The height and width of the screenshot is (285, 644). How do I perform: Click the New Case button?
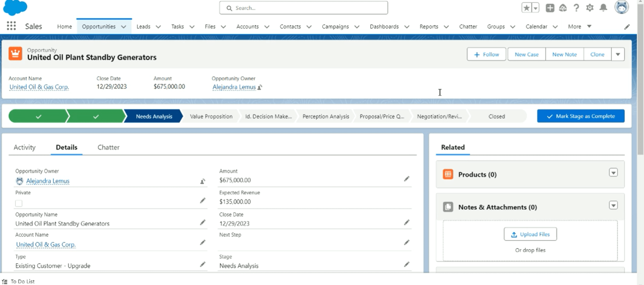(x=526, y=54)
